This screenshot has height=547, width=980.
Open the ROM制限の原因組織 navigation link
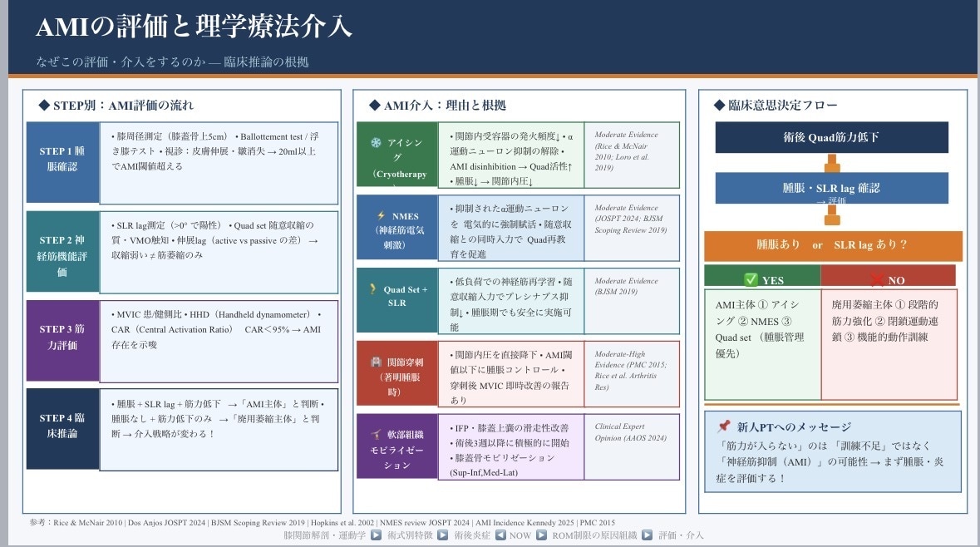coord(594,535)
